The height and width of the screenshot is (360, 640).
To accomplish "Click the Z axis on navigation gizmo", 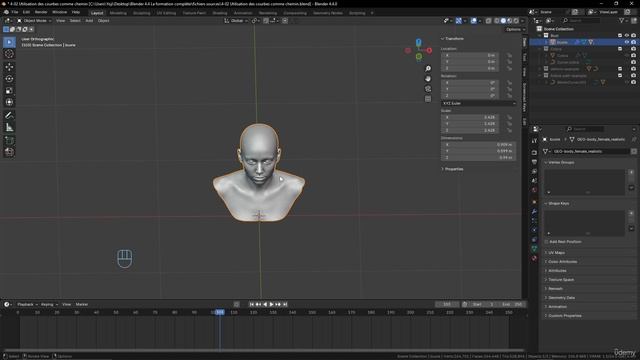I will (418, 42).
